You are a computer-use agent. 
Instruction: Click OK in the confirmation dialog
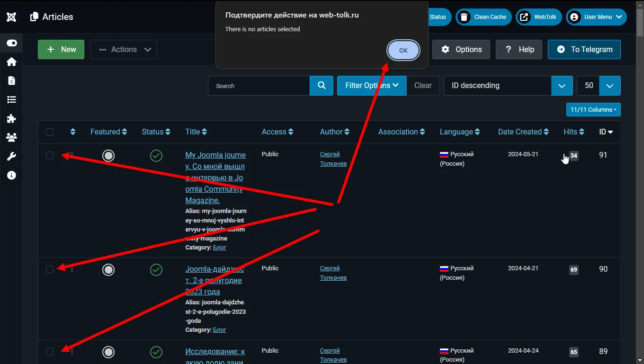[x=403, y=50]
